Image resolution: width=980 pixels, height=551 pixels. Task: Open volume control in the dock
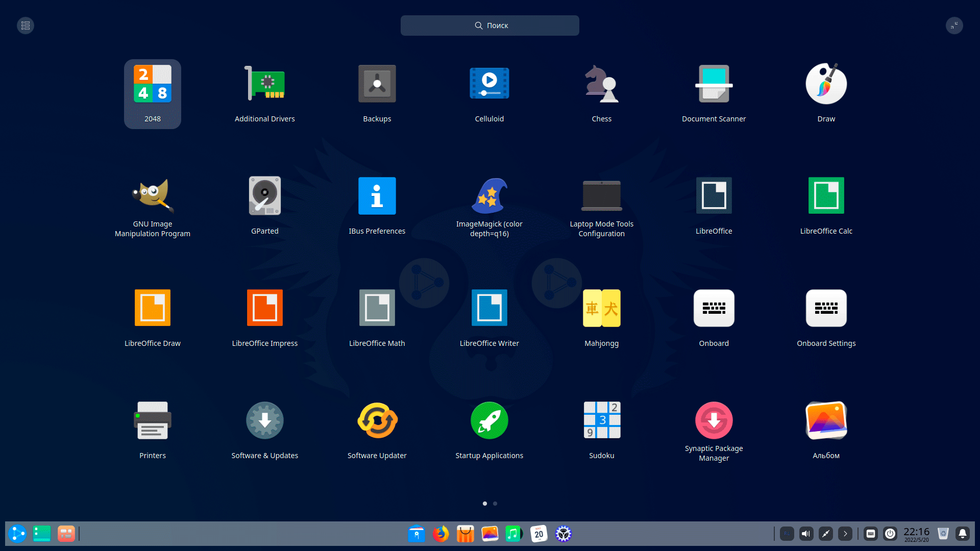tap(806, 534)
